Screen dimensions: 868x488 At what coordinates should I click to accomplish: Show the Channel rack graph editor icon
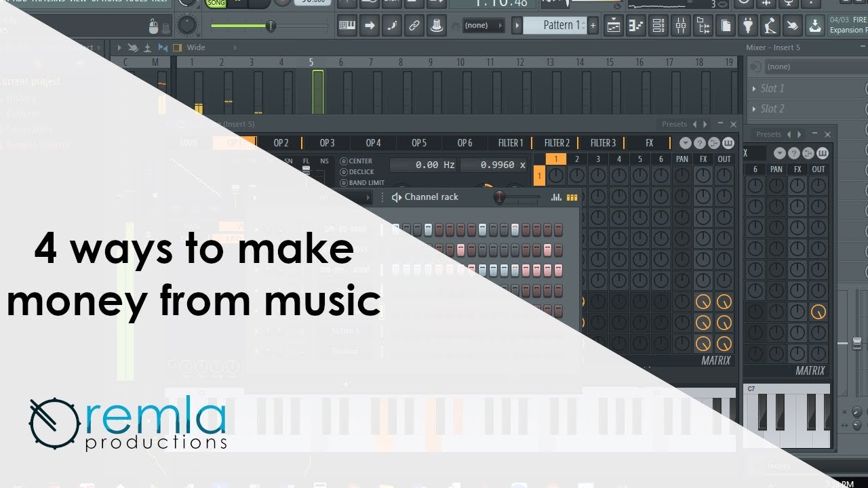pyautogui.click(x=557, y=197)
